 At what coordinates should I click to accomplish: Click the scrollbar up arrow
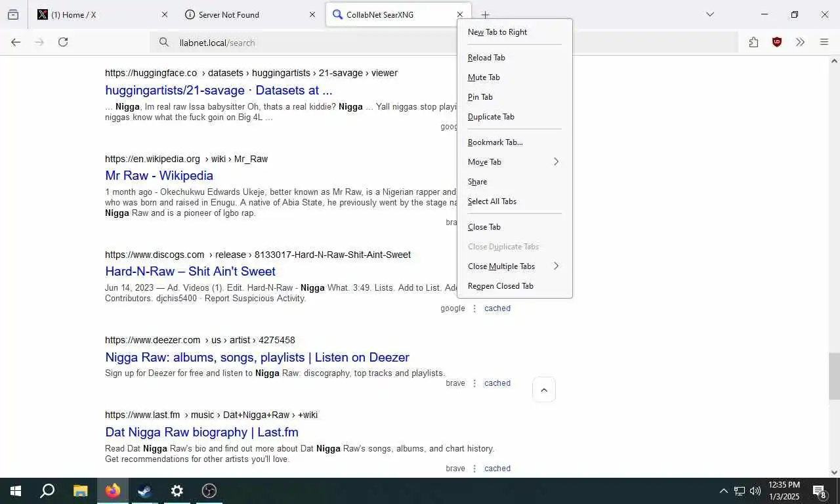coord(834,61)
